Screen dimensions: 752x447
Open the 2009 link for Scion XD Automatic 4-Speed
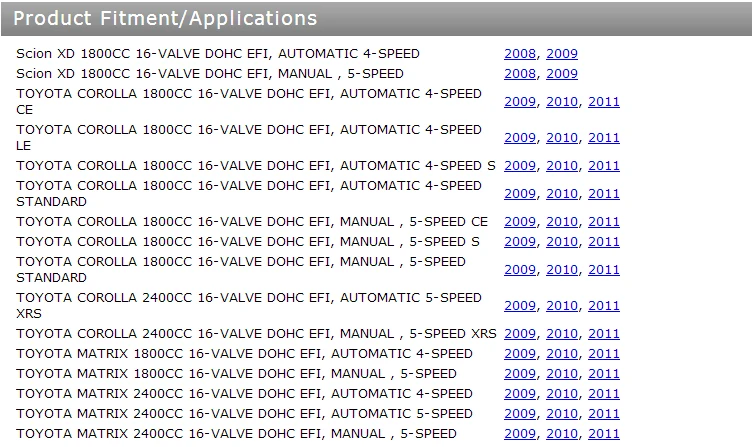[x=562, y=54]
